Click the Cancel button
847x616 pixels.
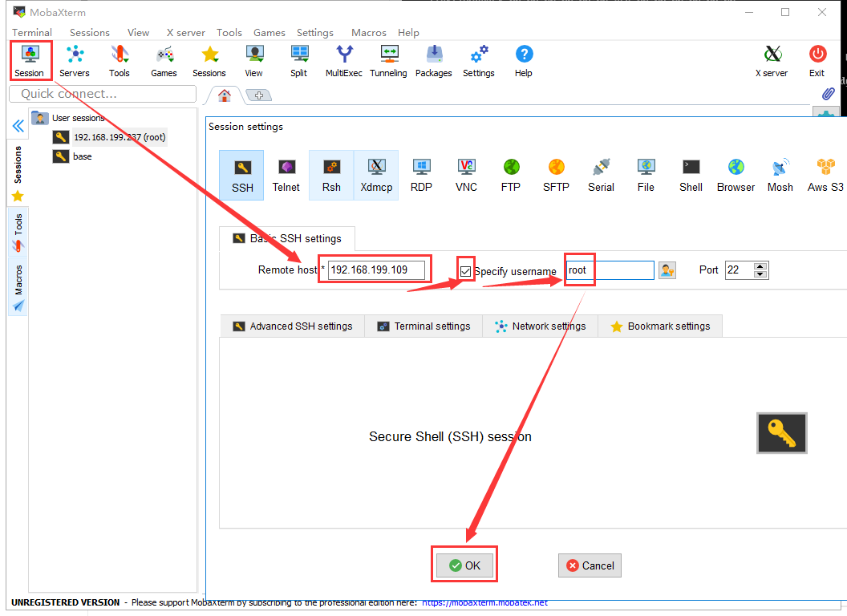point(590,565)
